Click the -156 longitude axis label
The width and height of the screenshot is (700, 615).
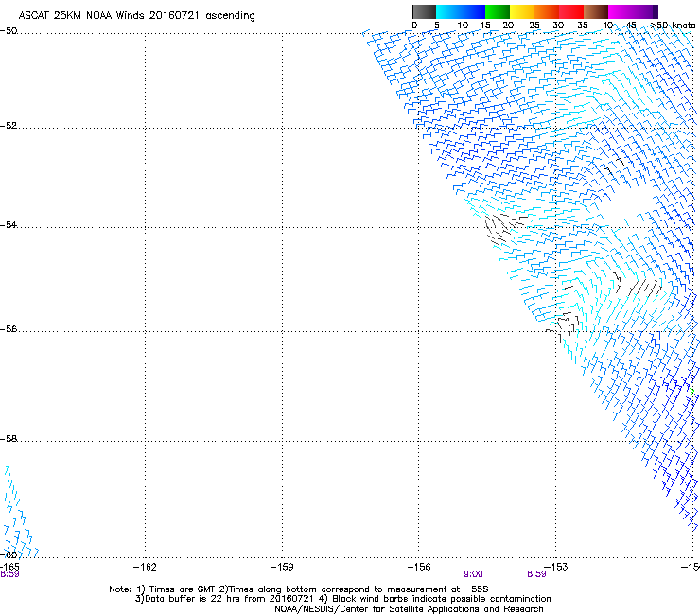coord(419,567)
